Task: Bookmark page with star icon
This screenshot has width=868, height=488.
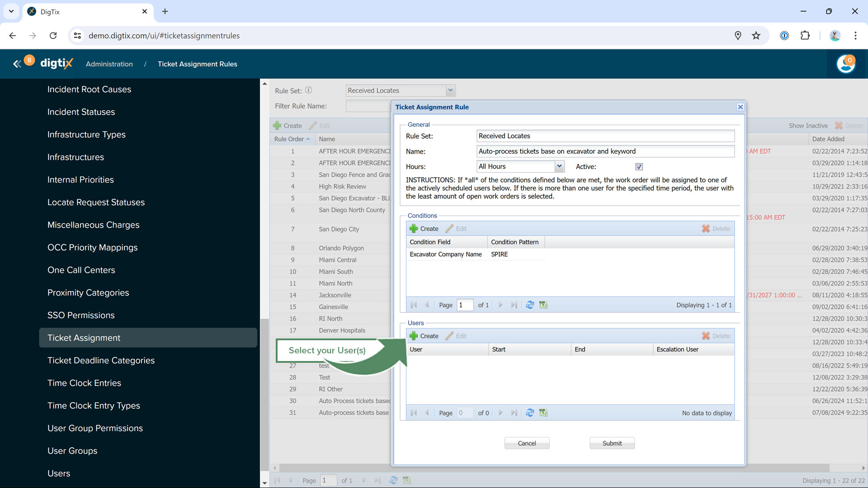Action: click(756, 36)
